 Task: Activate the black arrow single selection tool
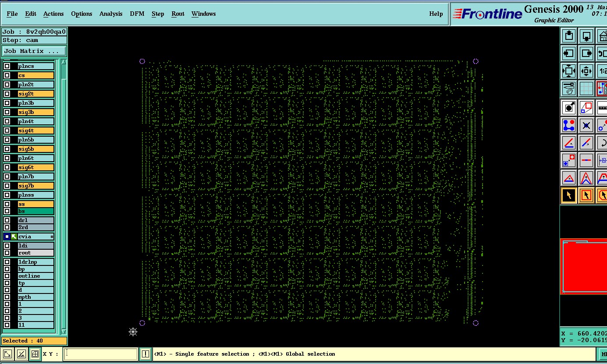click(569, 195)
